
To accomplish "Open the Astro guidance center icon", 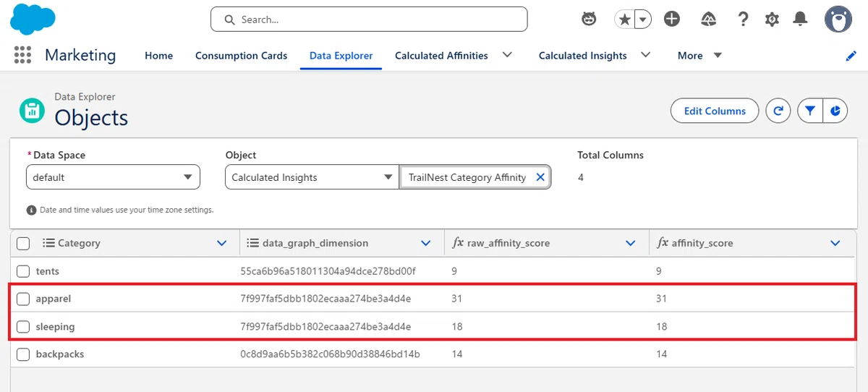I will click(x=590, y=20).
